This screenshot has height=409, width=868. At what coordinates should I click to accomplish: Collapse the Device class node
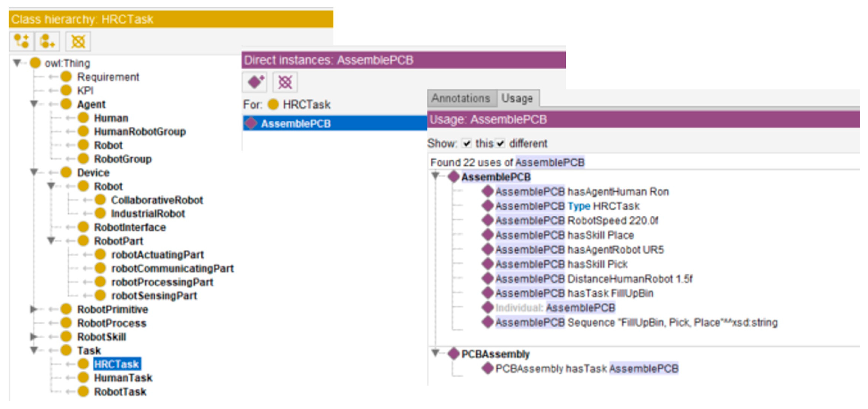pyautogui.click(x=34, y=172)
